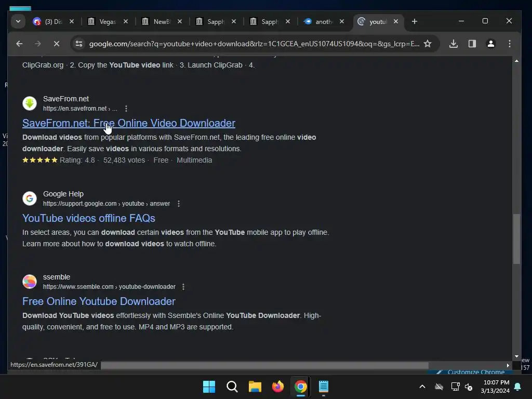Click the en.savefrom.net URL breadcrumb
The height and width of the screenshot is (399, 532).
[80, 109]
